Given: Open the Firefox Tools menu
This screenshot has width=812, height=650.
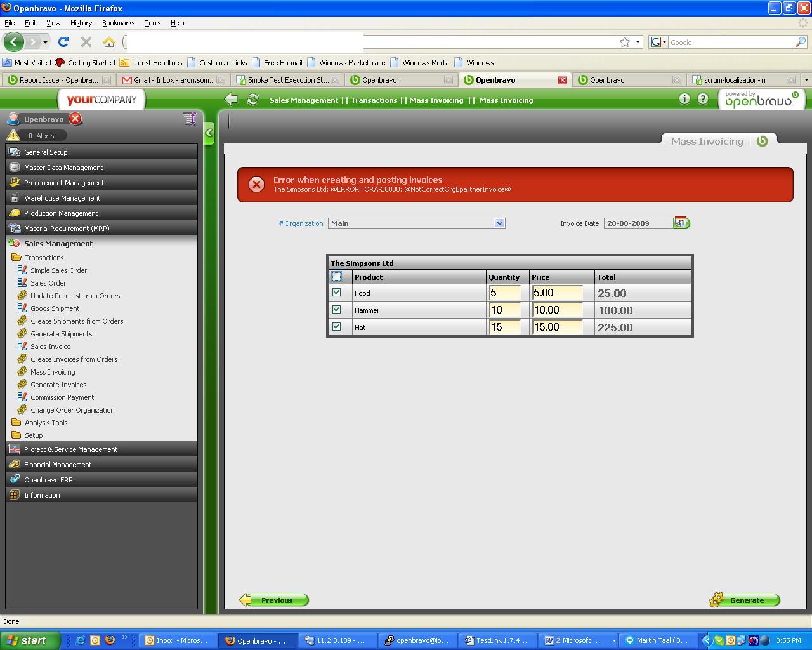Looking at the screenshot, I should click(153, 23).
